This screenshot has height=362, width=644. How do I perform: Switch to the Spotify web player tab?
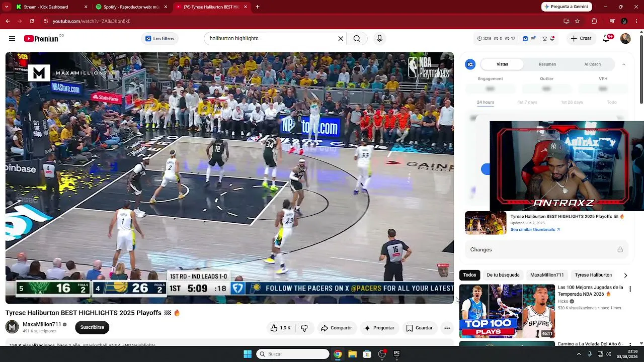[131, 7]
